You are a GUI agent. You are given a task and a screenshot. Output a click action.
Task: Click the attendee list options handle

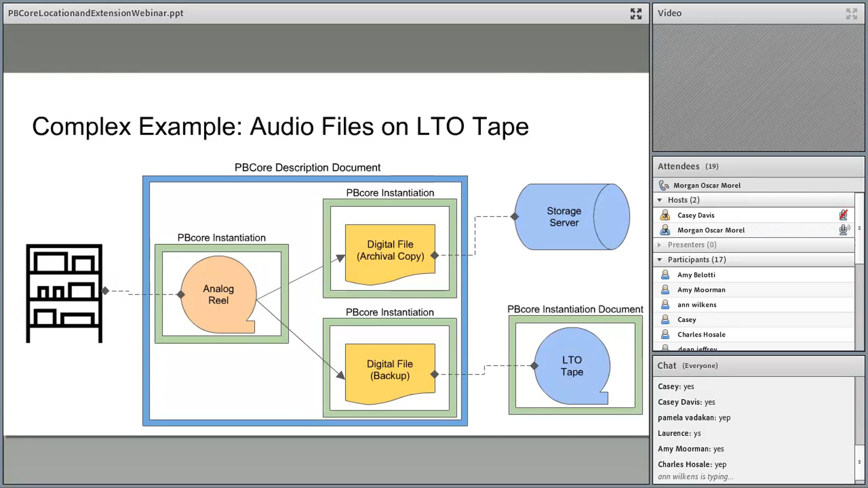click(x=859, y=228)
